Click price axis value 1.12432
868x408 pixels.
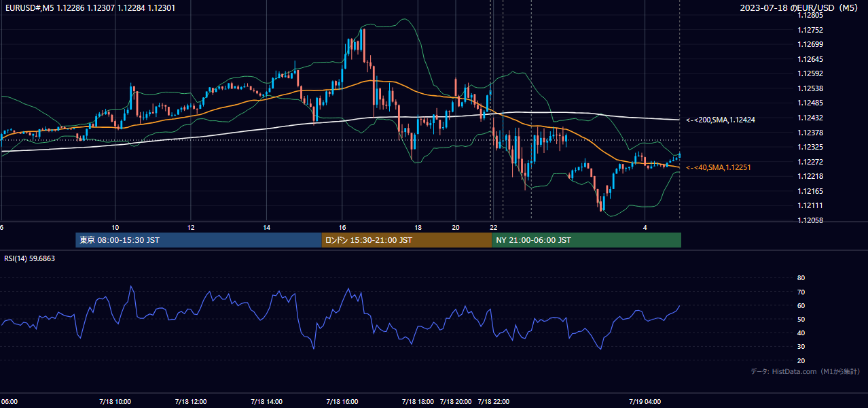point(810,118)
